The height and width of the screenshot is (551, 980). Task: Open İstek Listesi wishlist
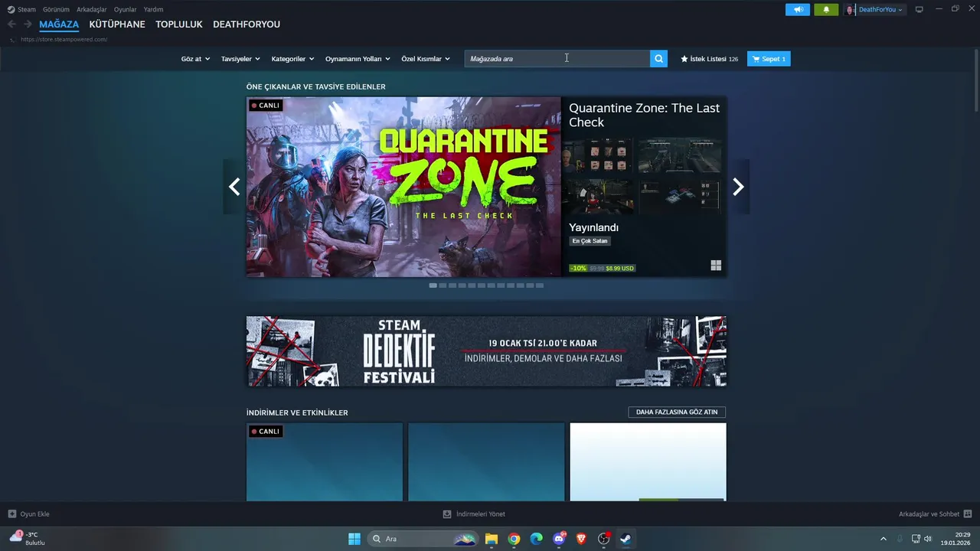(x=710, y=59)
